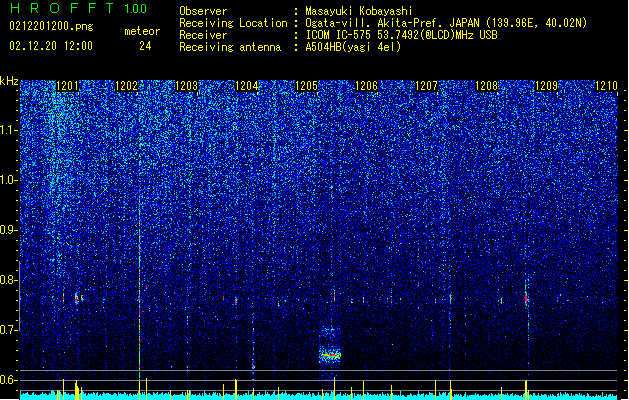
Task: Click the 0.7 kHz axis label
Action: pos(9,330)
